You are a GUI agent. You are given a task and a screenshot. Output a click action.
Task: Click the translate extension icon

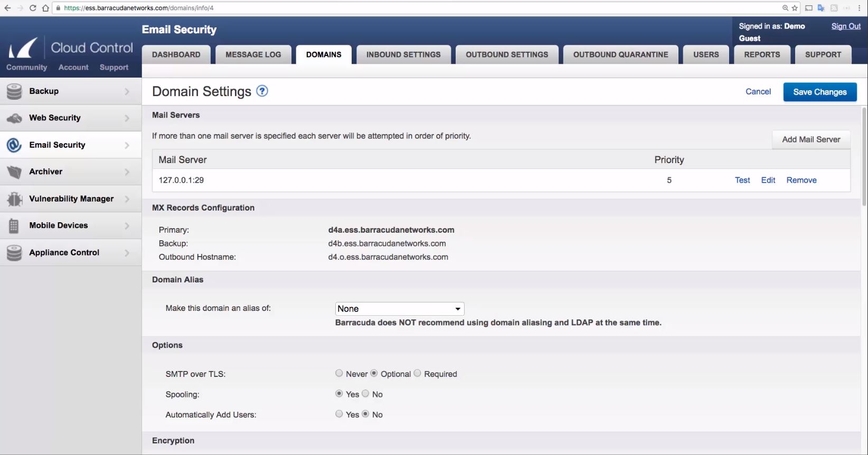[821, 8]
